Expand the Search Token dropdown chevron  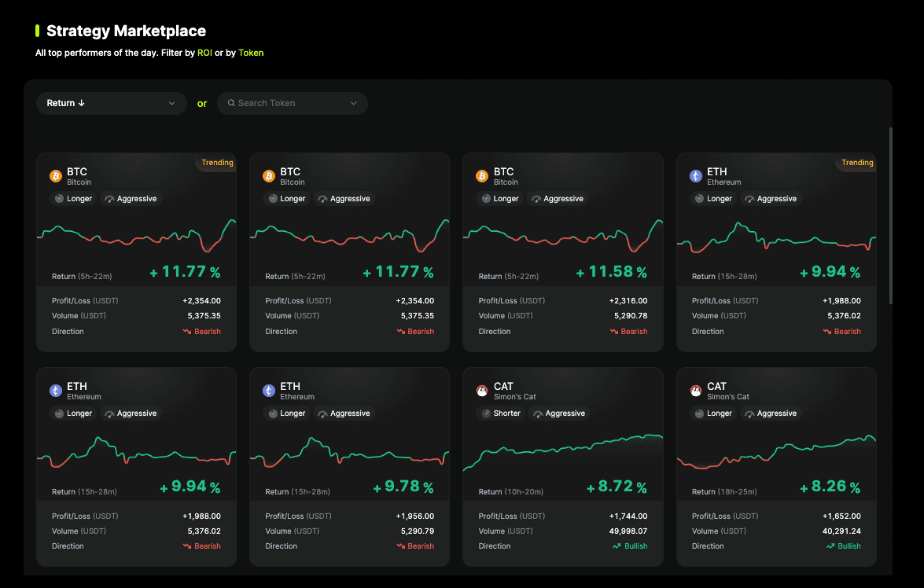(354, 103)
